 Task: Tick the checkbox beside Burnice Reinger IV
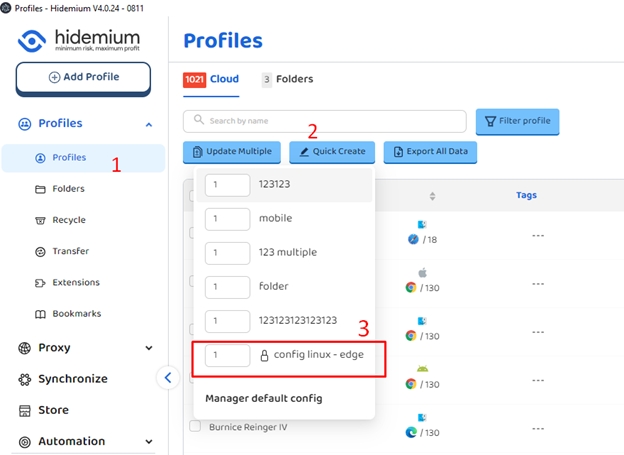click(x=195, y=427)
